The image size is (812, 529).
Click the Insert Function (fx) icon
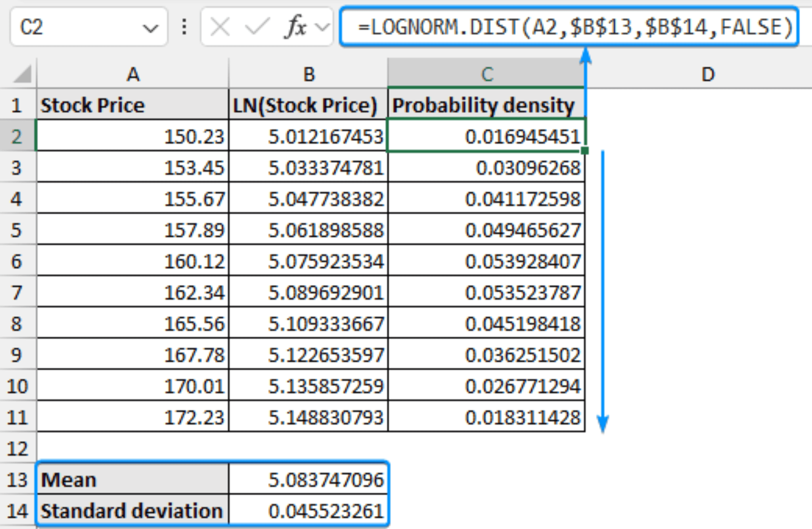(297, 26)
